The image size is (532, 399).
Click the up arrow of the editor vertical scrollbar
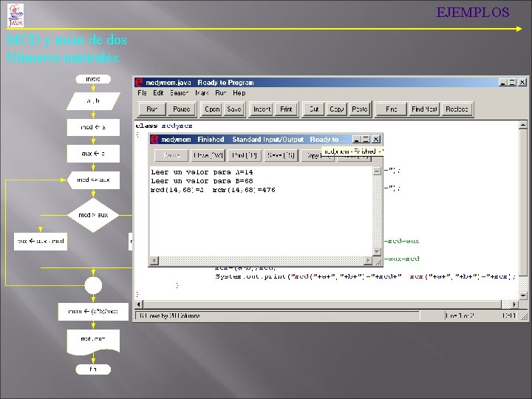point(523,125)
